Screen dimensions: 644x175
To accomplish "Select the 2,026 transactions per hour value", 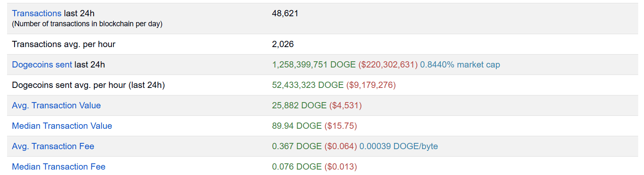I will pyautogui.click(x=283, y=44).
